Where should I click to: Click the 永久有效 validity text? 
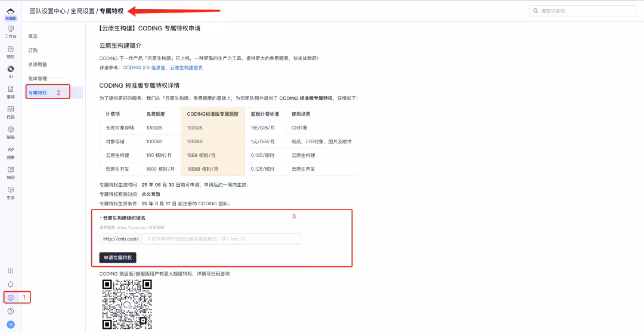point(151,194)
